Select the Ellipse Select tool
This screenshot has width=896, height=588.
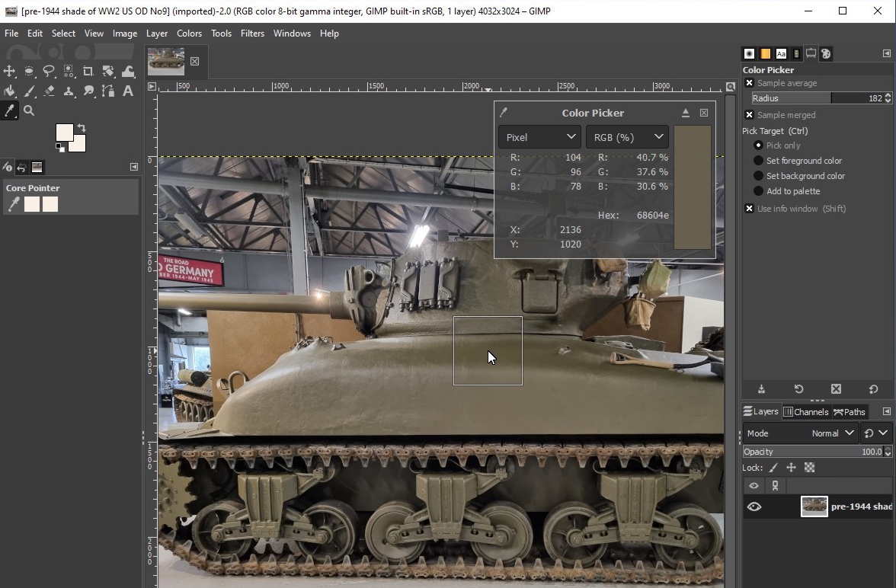point(29,71)
